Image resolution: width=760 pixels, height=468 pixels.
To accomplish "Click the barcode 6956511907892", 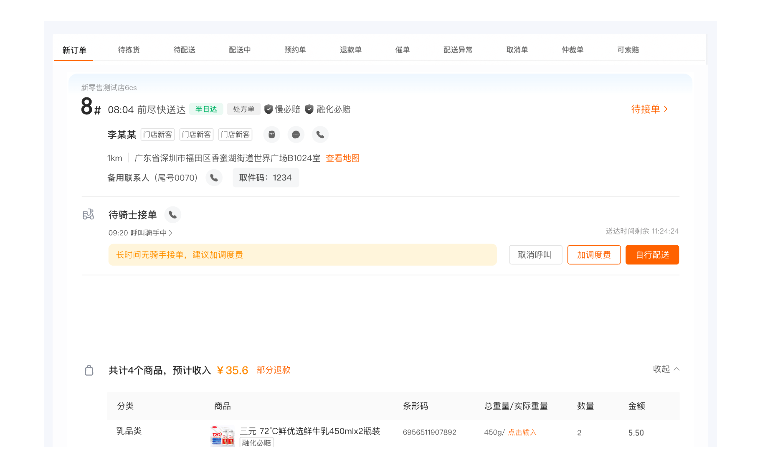I will click(429, 432).
